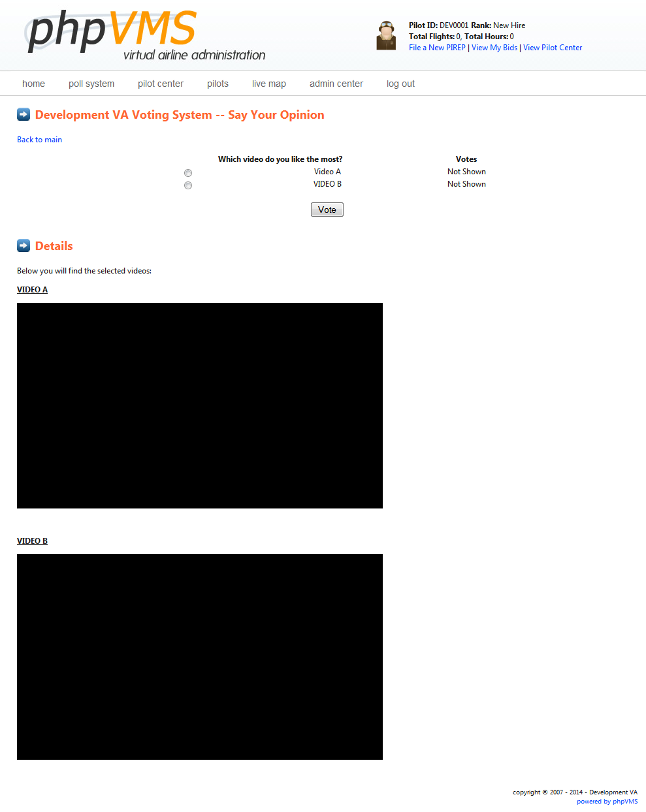Open File a New PIREP link
646x812 pixels.
[437, 48]
